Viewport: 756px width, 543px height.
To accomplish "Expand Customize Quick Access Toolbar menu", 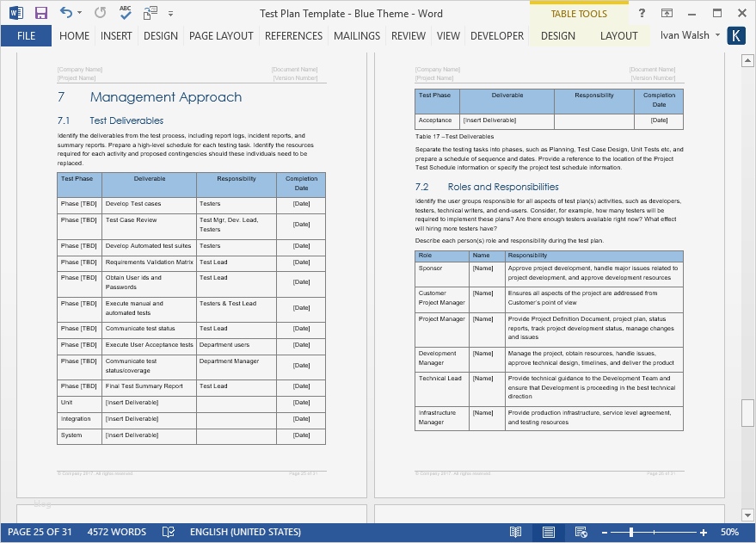I will (170, 14).
